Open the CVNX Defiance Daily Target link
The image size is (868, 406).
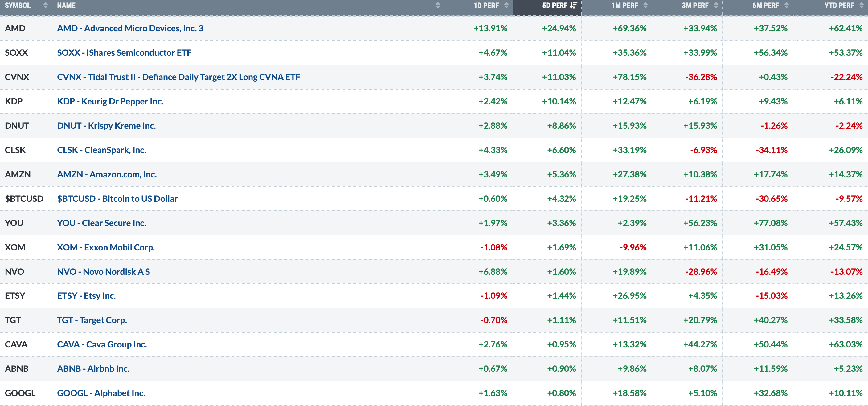pyautogui.click(x=178, y=77)
